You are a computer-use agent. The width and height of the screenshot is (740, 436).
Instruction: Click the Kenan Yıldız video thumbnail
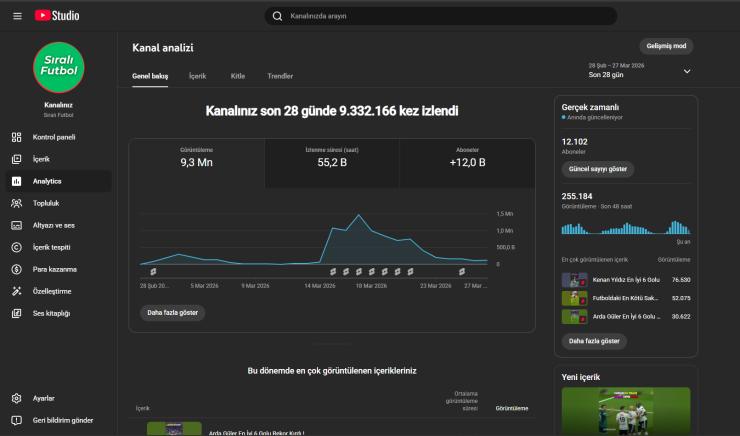tap(574, 279)
